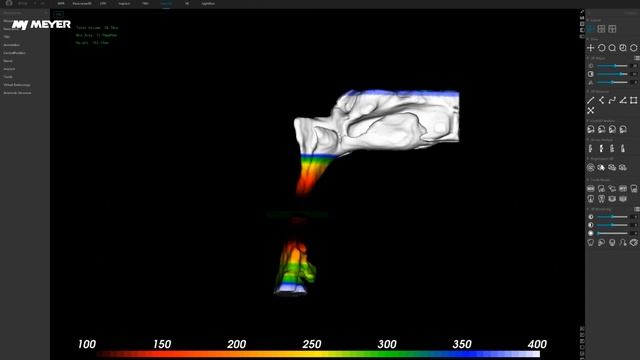Click the value box beside 3D rendering contrast slider
640x360 pixels.
coord(633,225)
